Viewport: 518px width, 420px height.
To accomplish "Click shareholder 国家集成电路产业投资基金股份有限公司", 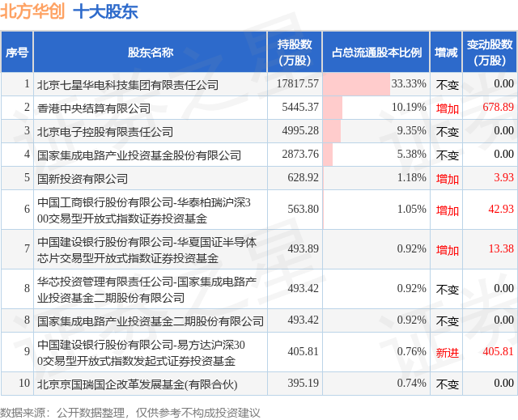I will click(x=139, y=155).
